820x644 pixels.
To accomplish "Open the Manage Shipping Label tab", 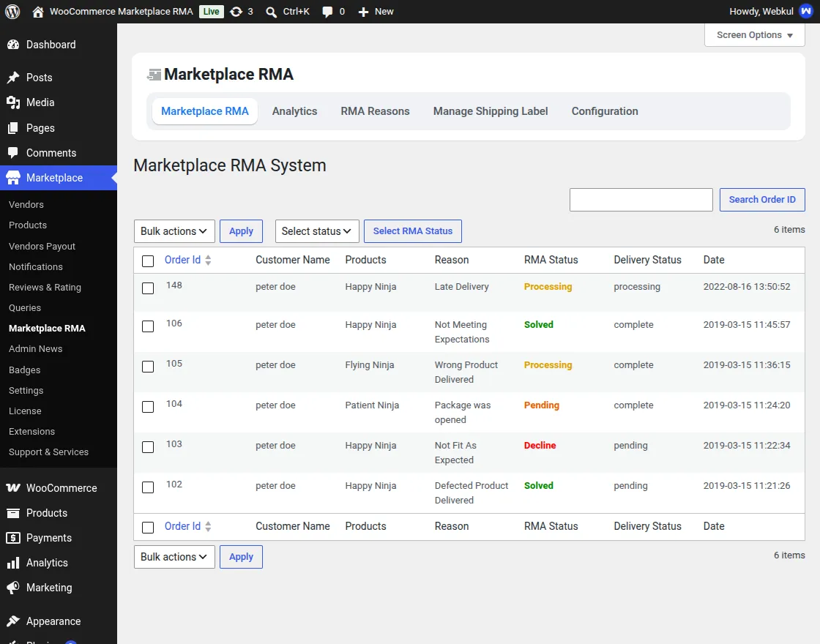I will 491,111.
